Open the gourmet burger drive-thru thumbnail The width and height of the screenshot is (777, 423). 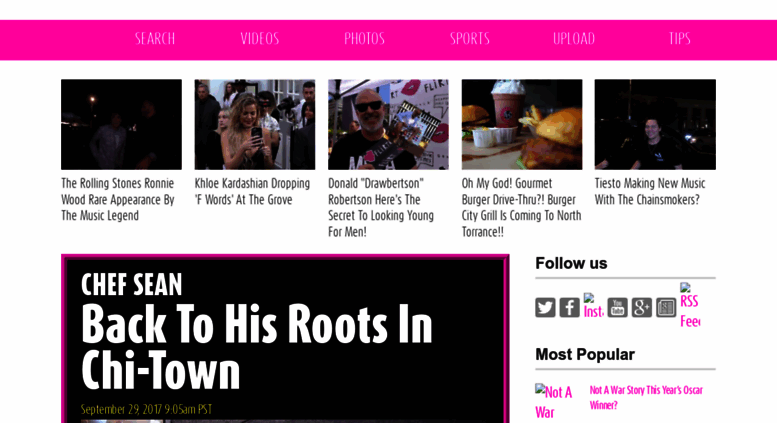click(522, 124)
